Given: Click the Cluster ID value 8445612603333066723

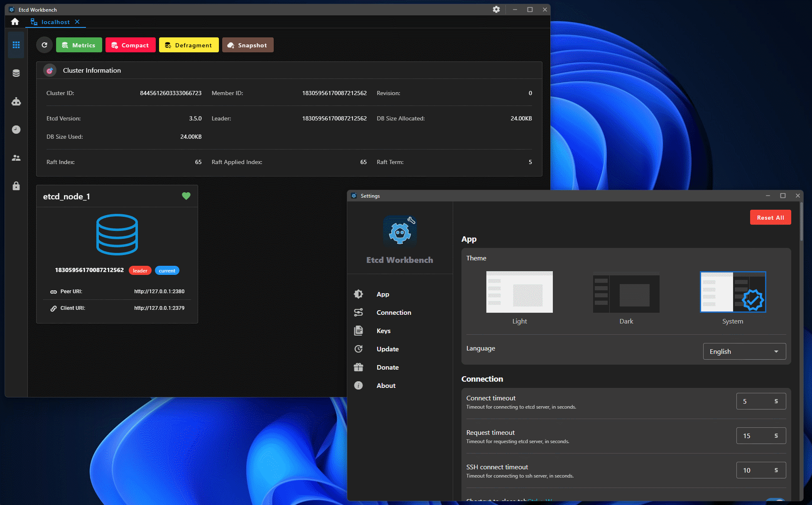Looking at the screenshot, I should pyautogui.click(x=171, y=93).
